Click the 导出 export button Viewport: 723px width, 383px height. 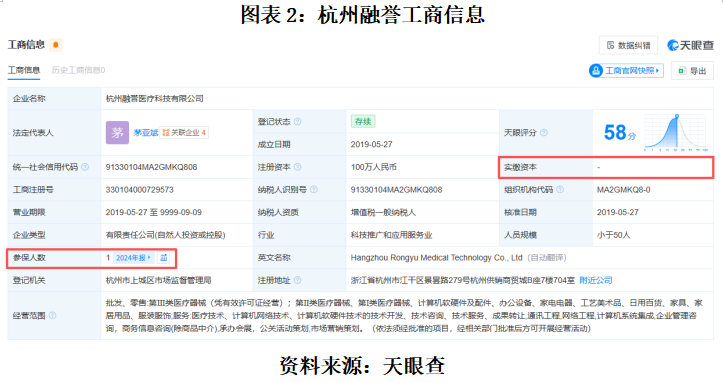tap(692, 71)
